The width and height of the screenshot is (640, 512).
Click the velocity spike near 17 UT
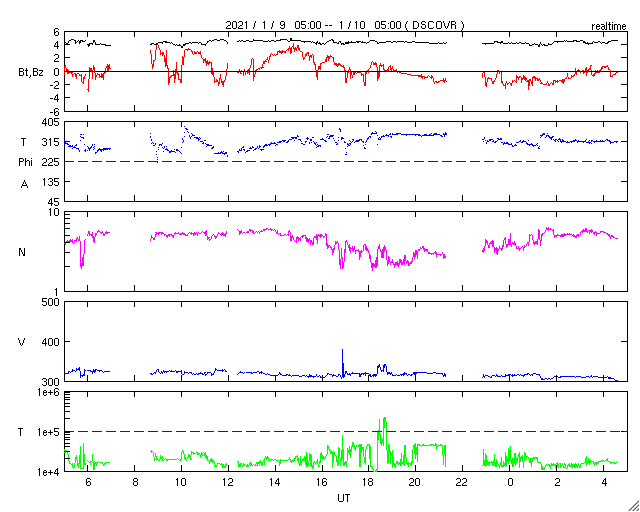pyautogui.click(x=342, y=361)
